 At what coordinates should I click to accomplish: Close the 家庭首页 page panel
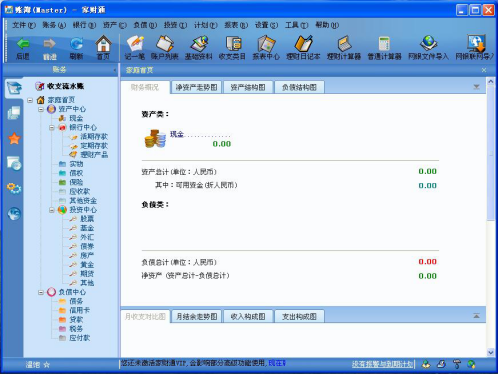point(484,70)
